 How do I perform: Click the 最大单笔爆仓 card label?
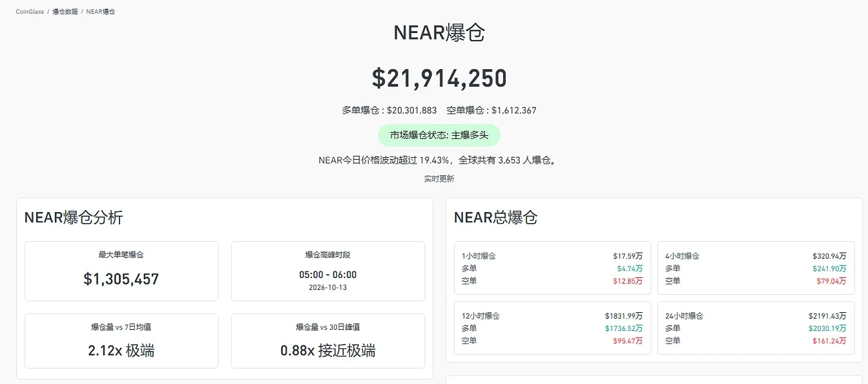[x=121, y=255]
